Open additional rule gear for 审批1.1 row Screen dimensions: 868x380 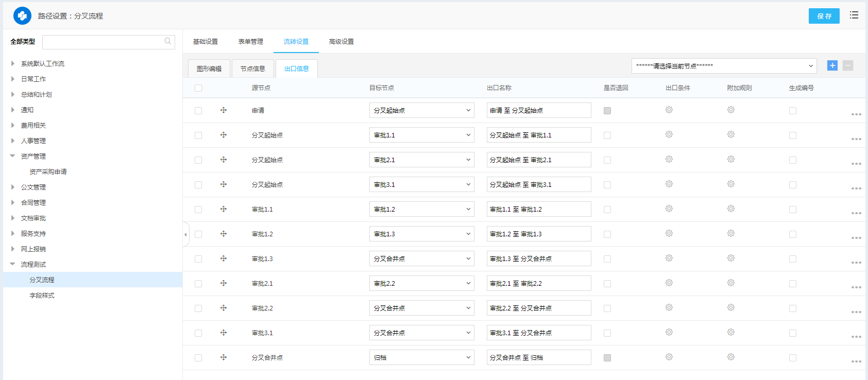click(x=730, y=209)
